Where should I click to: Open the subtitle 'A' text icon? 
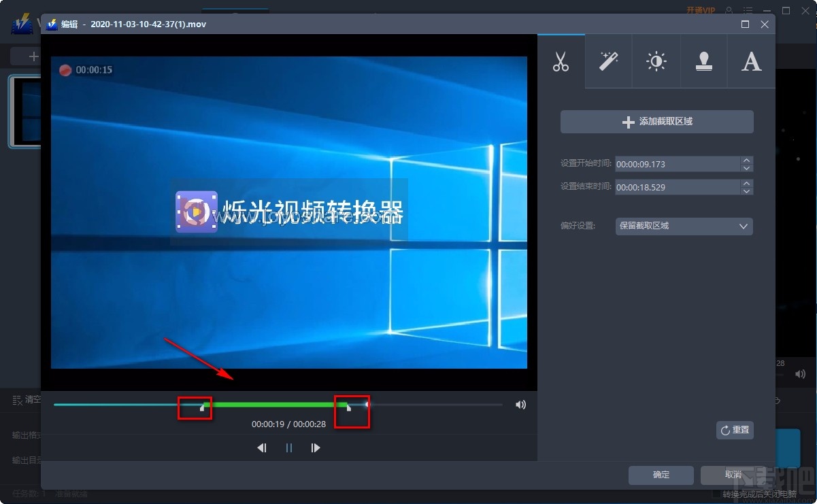[x=751, y=61]
